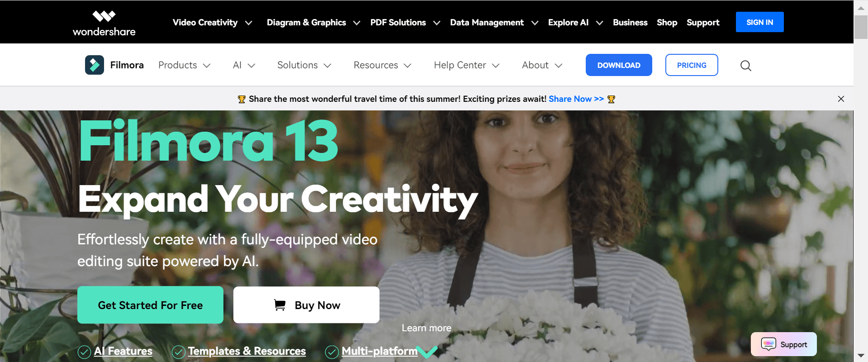Open Support in the top navigation
The height and width of the screenshot is (362, 868).
click(x=703, y=23)
